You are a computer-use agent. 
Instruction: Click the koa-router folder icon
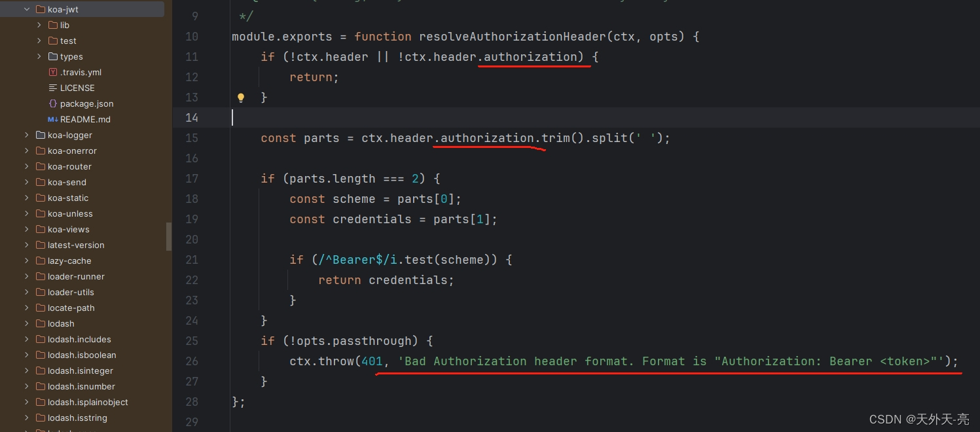pos(41,166)
